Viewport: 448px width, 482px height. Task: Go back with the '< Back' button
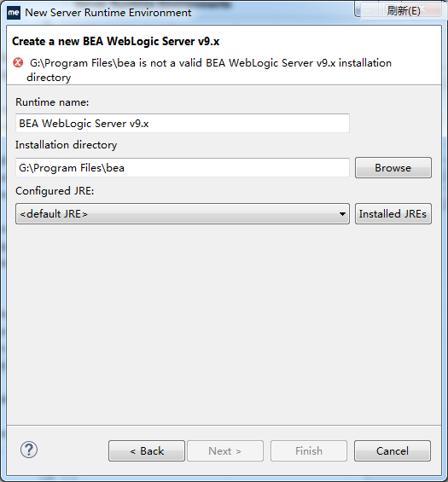coord(147,451)
